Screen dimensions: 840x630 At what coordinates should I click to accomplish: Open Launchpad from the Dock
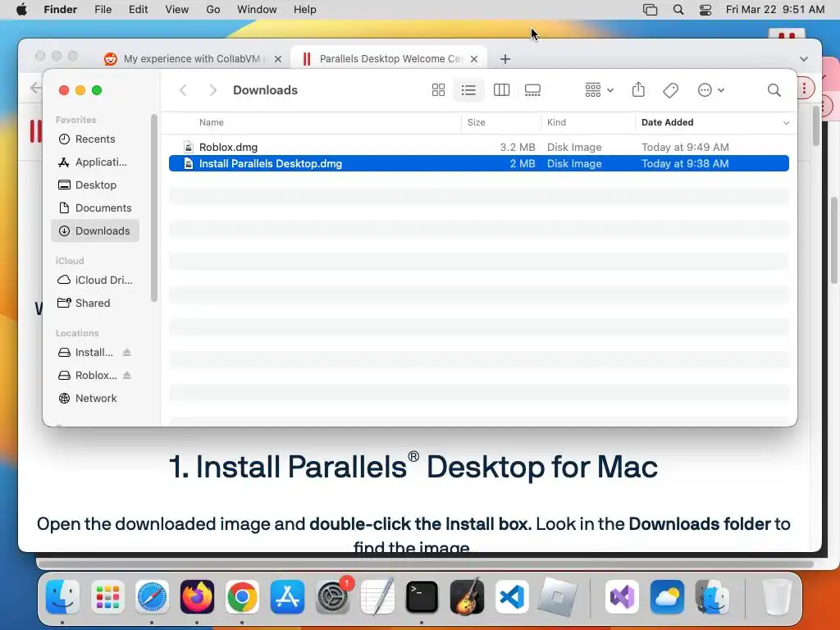107,597
